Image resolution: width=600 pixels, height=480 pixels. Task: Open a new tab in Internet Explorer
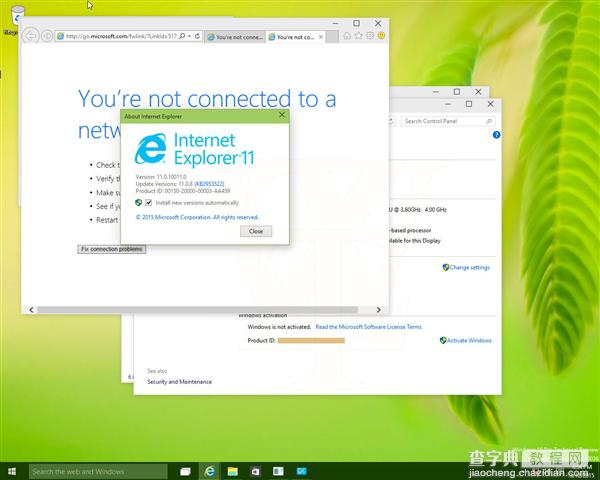332,37
